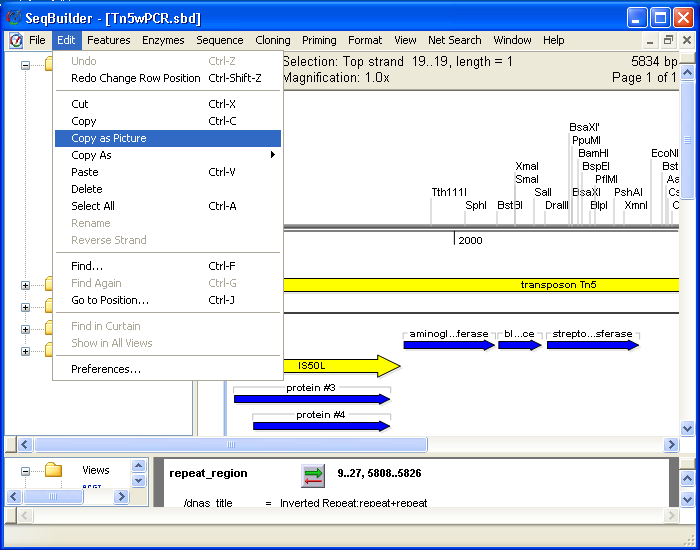Expand the first plus tree node
The height and width of the screenshot is (550, 700).
pyautogui.click(x=25, y=285)
